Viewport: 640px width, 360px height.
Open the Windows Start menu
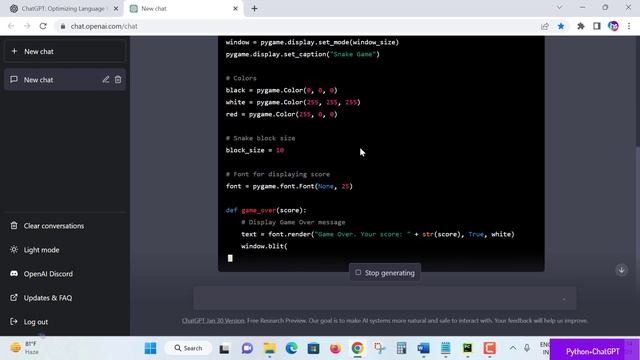pyautogui.click(x=150, y=348)
